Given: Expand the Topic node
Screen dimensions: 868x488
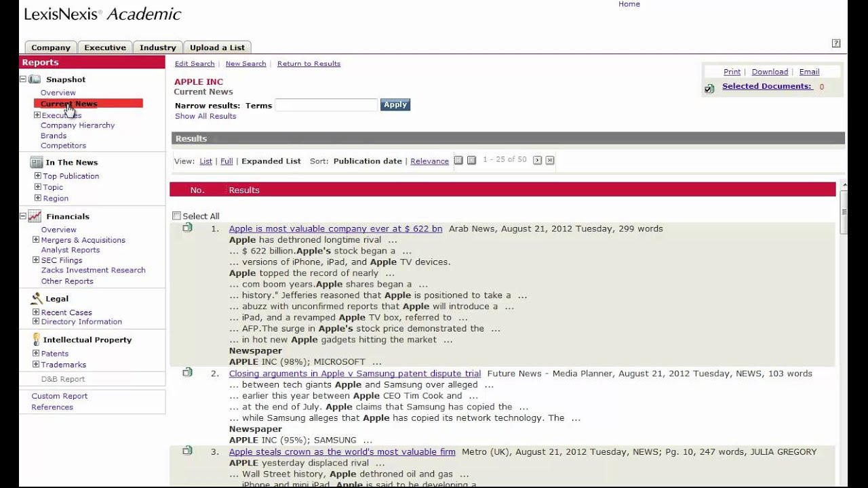Looking at the screenshot, I should point(38,187).
